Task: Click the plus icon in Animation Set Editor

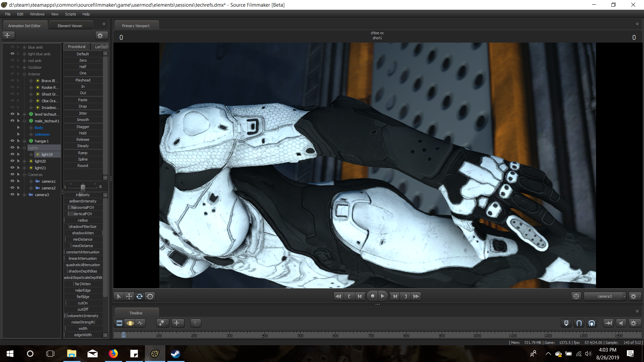Action: click(7, 35)
